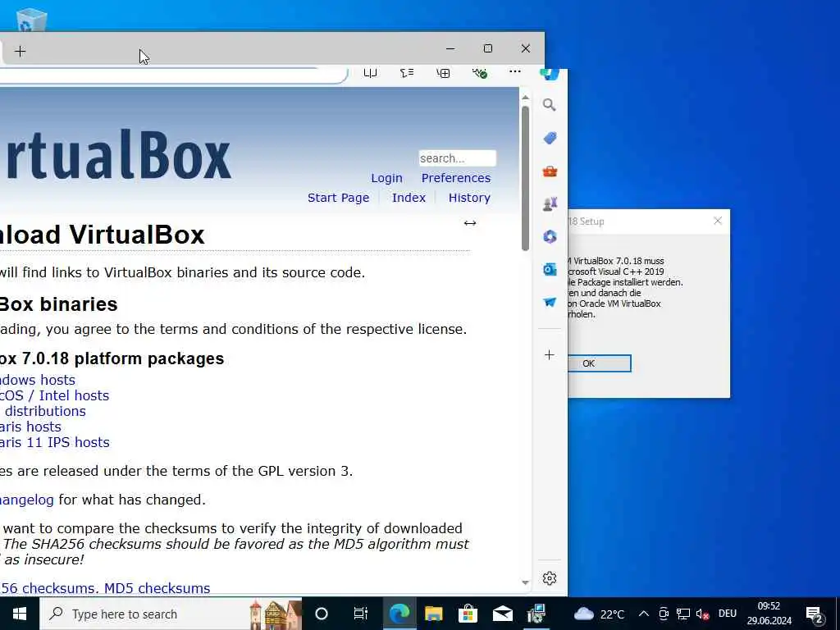Open Task View on taskbar
This screenshot has height=630, width=840.
coord(361,614)
